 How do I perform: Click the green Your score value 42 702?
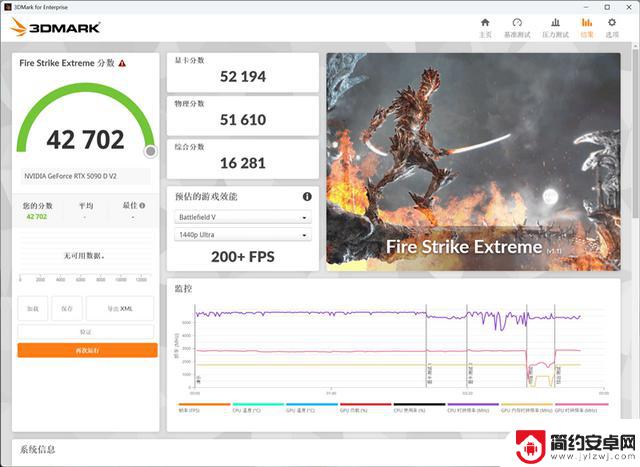pos(37,217)
